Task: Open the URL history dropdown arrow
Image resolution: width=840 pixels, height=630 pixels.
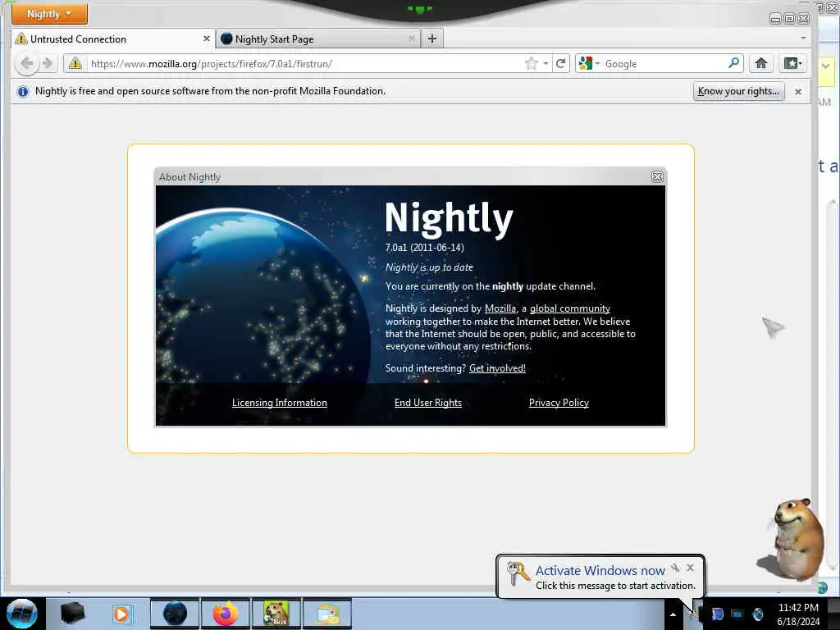Action: click(x=546, y=64)
